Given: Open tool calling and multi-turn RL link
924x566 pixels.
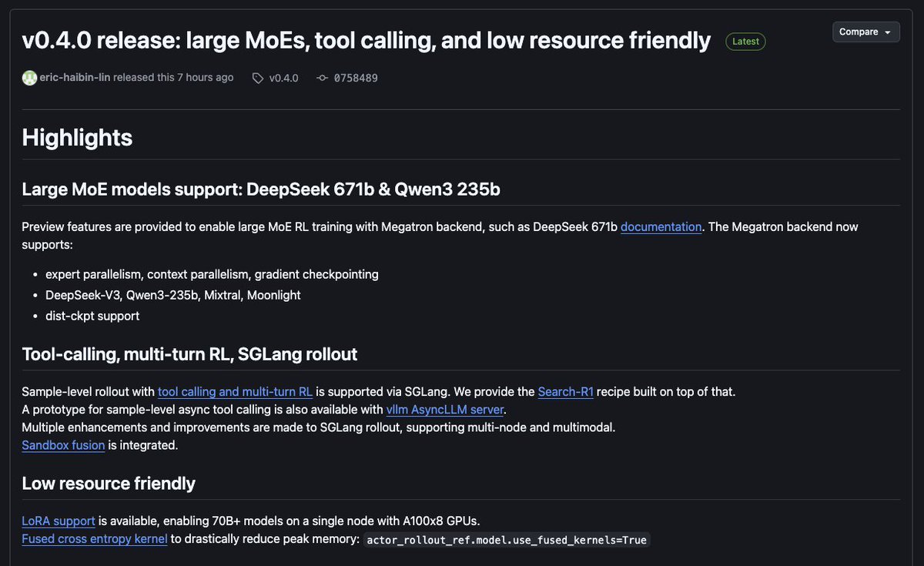Looking at the screenshot, I should (x=235, y=391).
